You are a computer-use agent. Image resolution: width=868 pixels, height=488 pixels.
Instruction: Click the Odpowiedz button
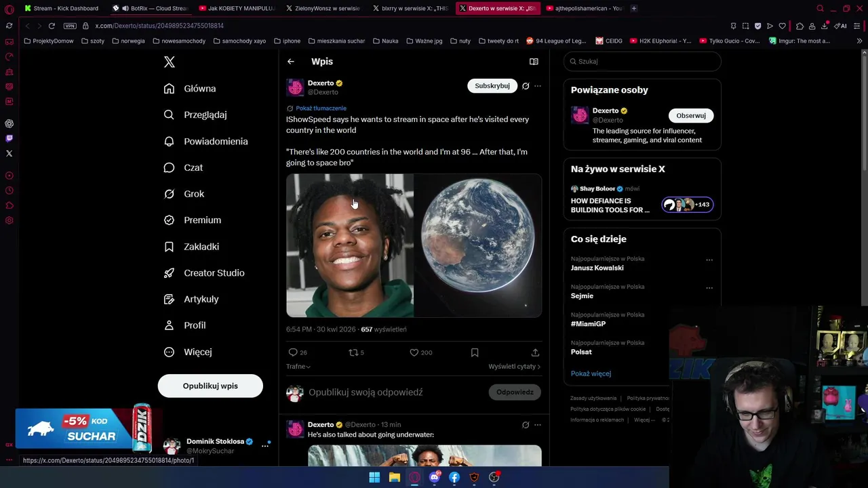515,392
